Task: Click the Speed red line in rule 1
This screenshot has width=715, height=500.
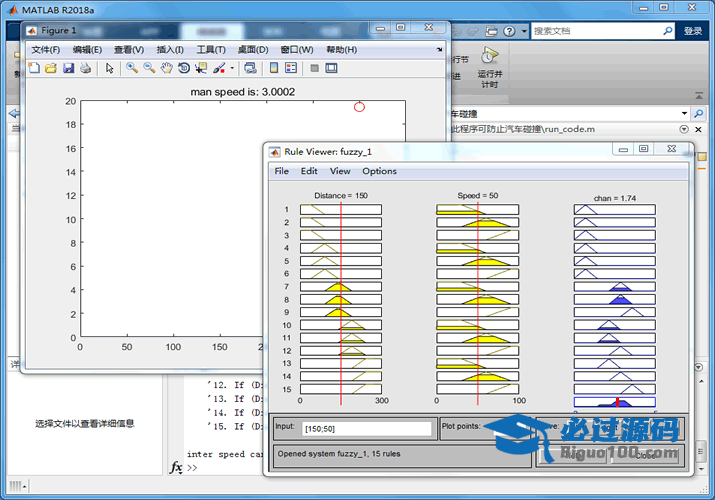Action: click(x=478, y=210)
